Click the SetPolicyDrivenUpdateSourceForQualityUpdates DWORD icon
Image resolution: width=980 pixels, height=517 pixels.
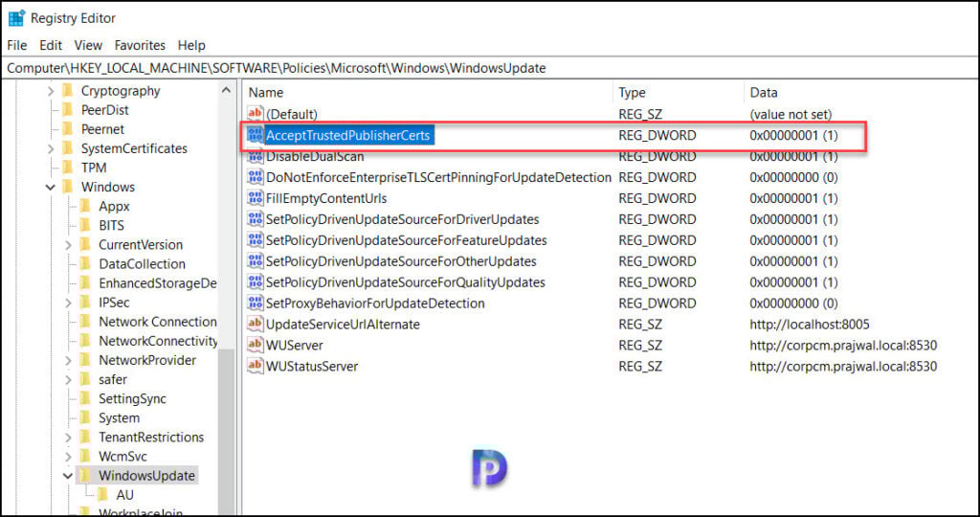(255, 281)
